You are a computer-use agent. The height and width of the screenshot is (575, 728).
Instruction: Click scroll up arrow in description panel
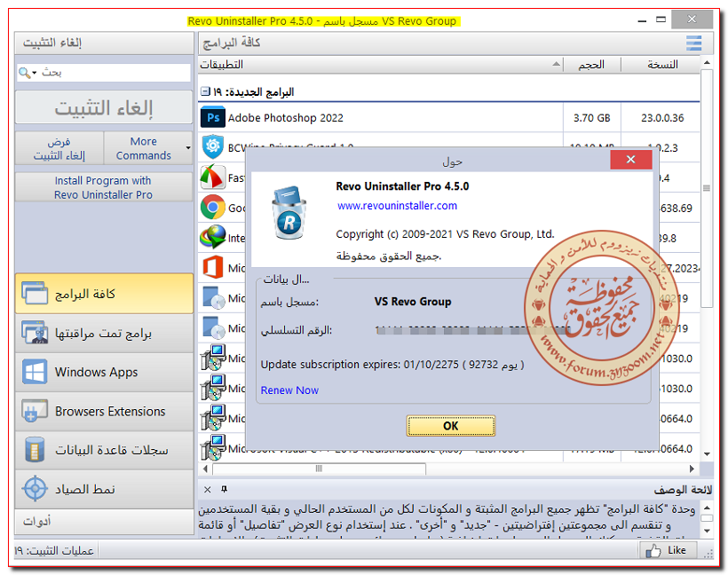tap(707, 508)
